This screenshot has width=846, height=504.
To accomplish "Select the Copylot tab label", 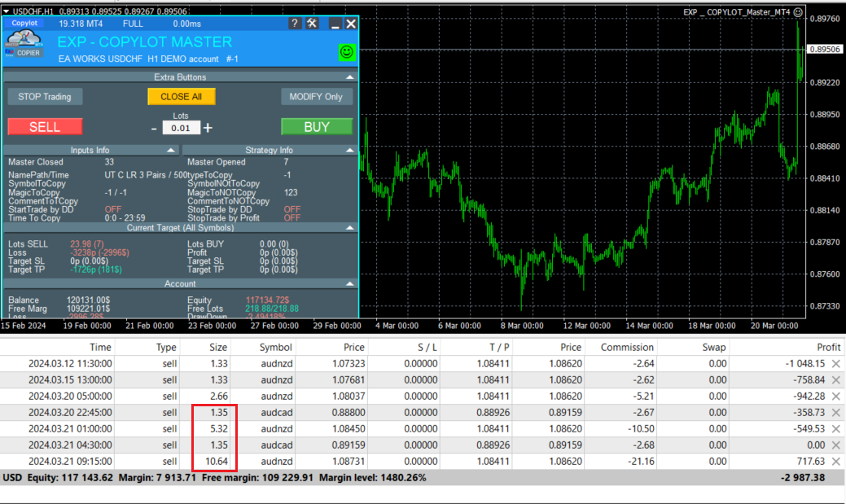I will [24, 23].
